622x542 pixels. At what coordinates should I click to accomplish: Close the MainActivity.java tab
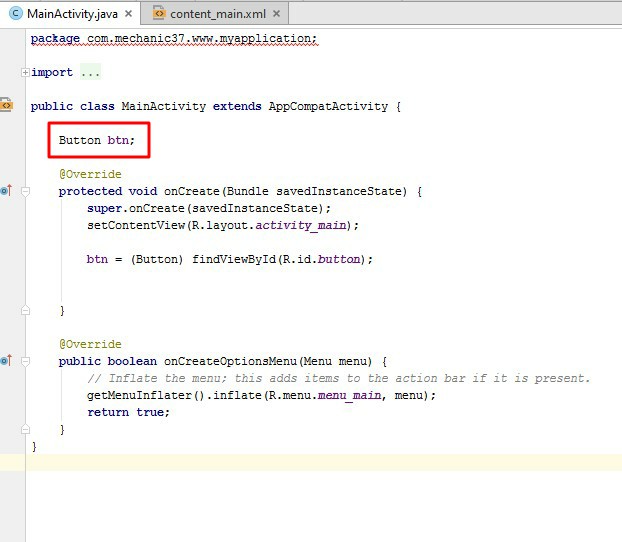point(129,14)
